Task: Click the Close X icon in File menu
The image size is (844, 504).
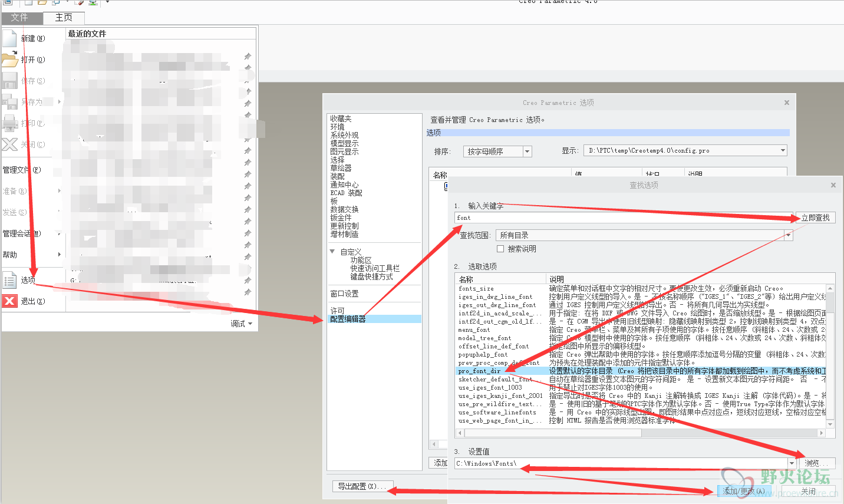Action: tap(9, 144)
